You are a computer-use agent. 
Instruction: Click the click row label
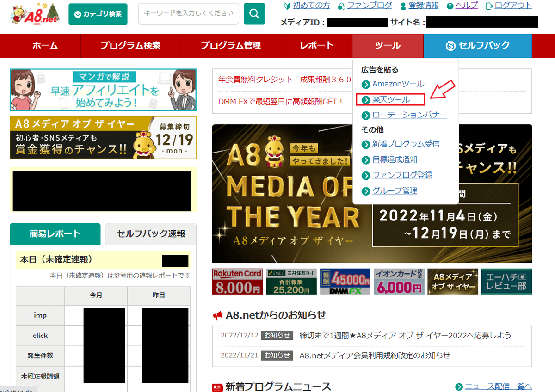click(40, 336)
